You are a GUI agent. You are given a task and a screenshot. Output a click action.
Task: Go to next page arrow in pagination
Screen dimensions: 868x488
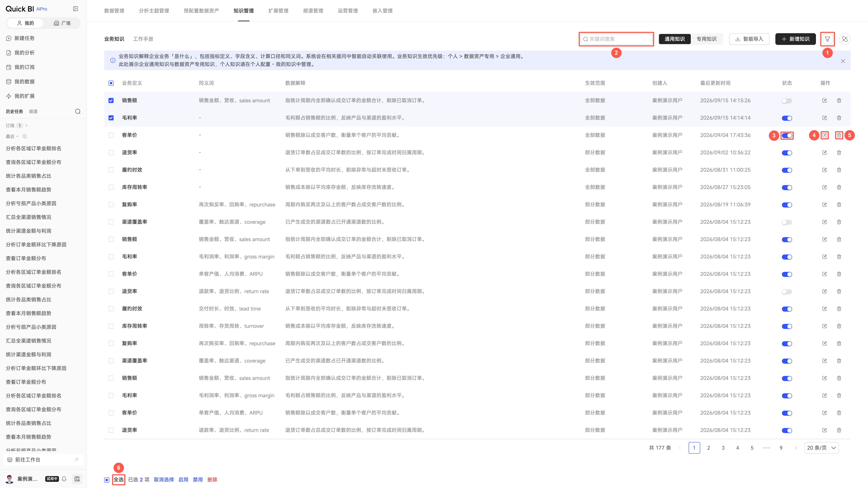795,448
